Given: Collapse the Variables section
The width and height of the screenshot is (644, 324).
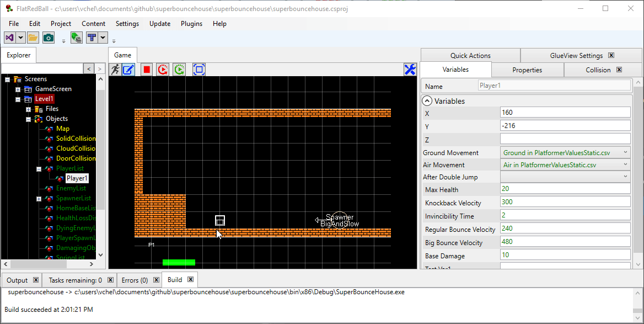Looking at the screenshot, I should (427, 101).
